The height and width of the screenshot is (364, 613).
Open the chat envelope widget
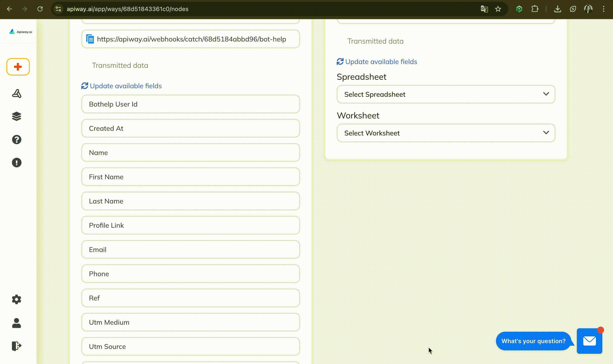click(589, 341)
